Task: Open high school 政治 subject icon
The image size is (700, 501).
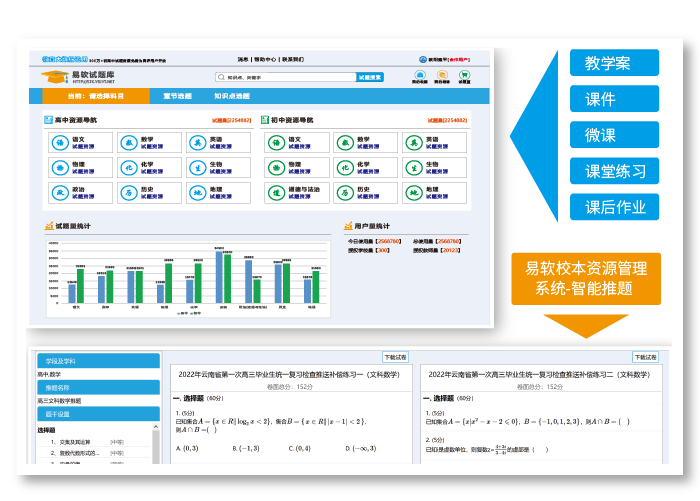Action: [59, 191]
